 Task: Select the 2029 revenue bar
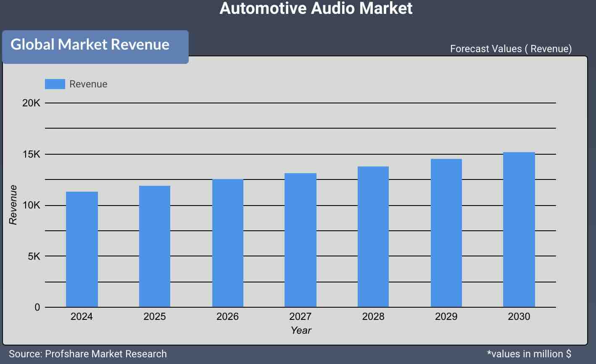point(446,233)
